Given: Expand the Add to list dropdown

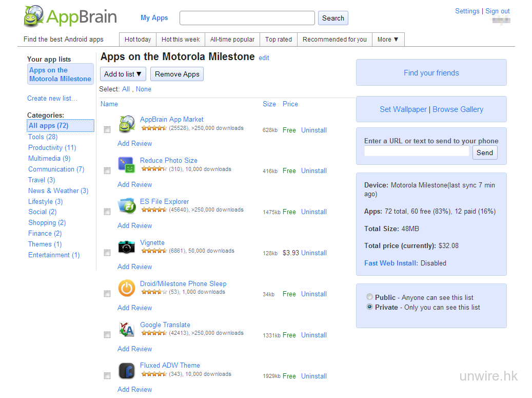Looking at the screenshot, I should click(x=123, y=74).
